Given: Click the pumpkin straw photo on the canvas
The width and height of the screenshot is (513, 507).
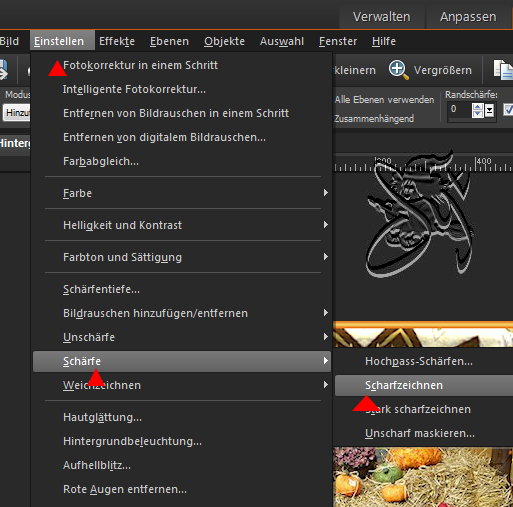Looking at the screenshot, I should (423, 477).
